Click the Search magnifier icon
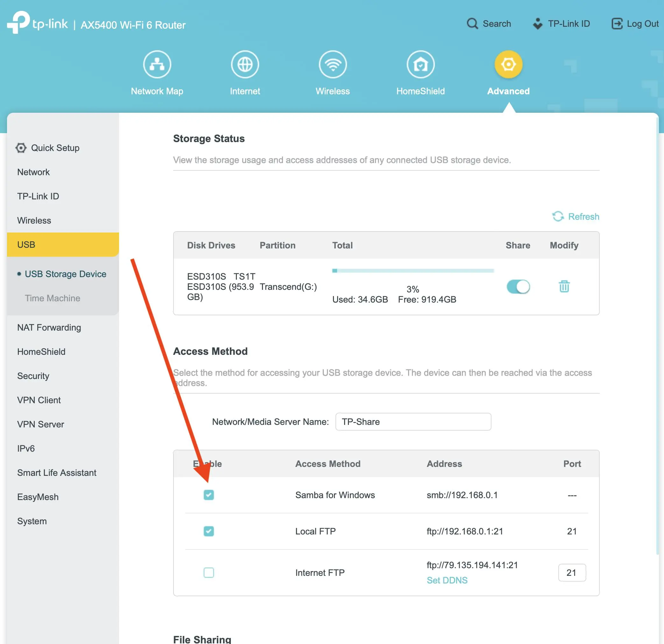 pyautogui.click(x=472, y=24)
